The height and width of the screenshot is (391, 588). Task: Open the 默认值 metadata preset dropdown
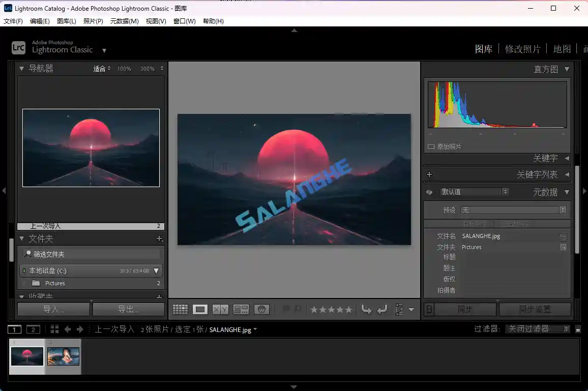(474, 192)
